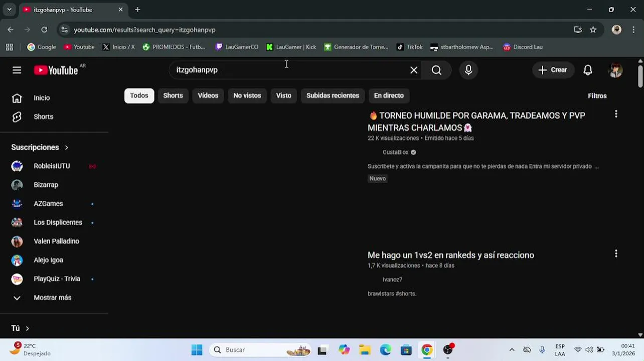This screenshot has height=361, width=644.
Task: Show hidden tray icons chevron
Action: [512, 350]
